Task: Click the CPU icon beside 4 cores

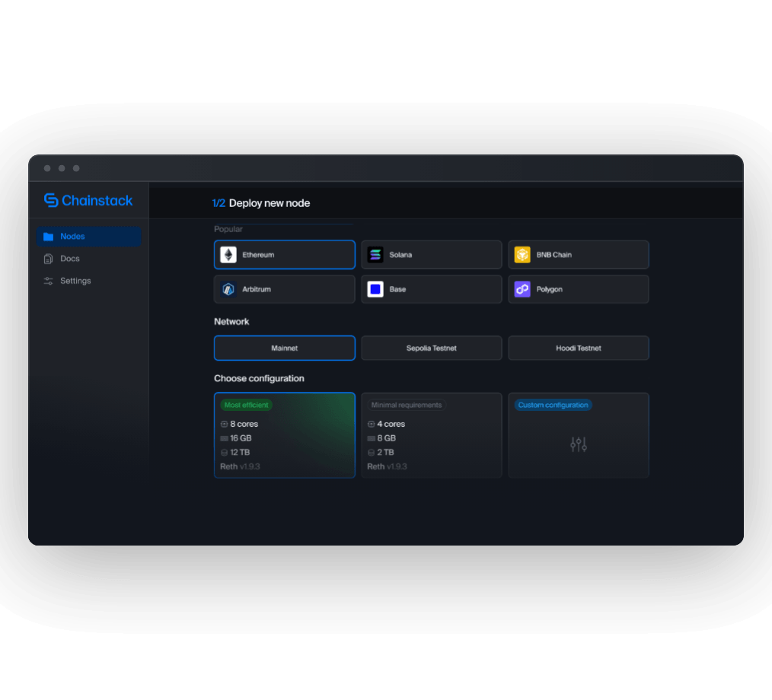Action: (372, 424)
